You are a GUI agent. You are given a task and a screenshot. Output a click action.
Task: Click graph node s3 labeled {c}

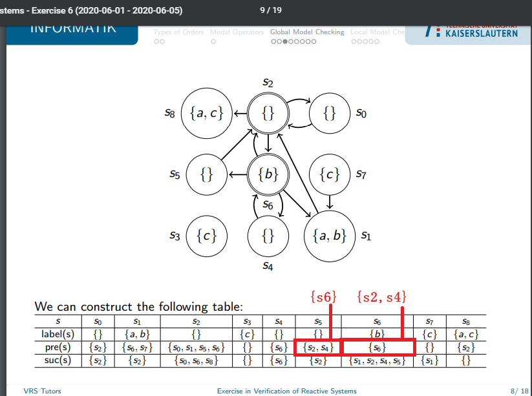click(x=207, y=236)
